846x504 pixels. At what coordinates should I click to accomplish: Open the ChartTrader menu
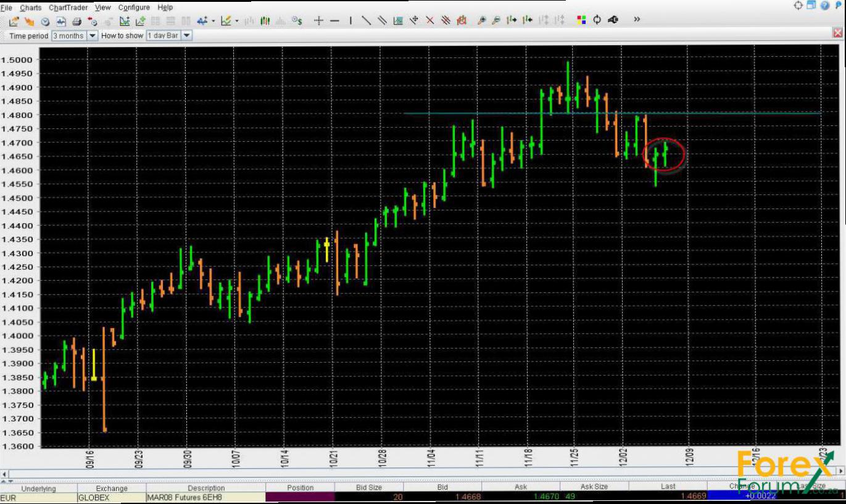tap(68, 7)
